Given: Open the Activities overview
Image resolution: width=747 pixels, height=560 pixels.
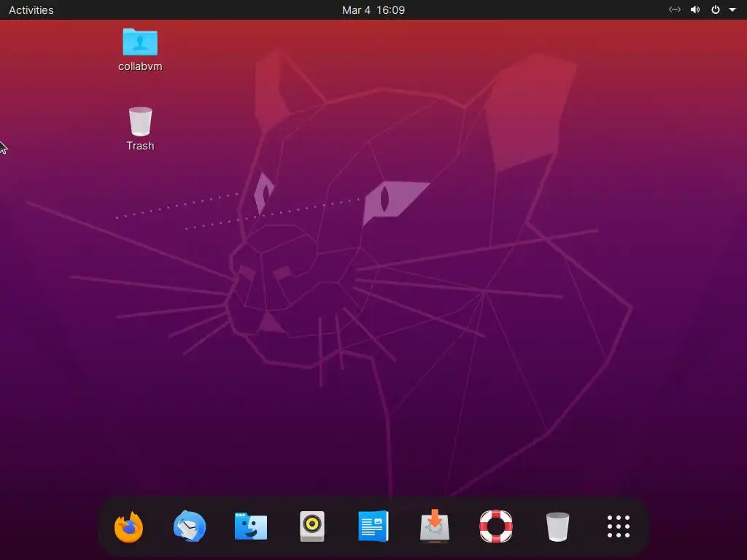Looking at the screenshot, I should [x=31, y=9].
